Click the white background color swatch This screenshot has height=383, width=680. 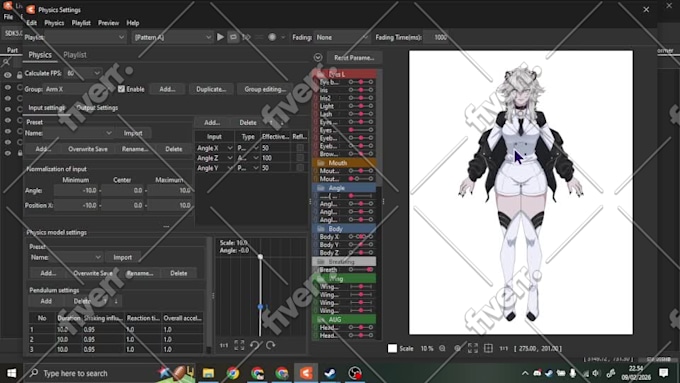click(x=392, y=348)
